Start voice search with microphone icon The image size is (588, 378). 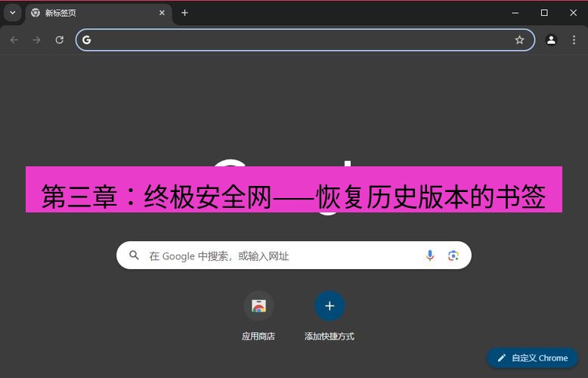[430, 256]
